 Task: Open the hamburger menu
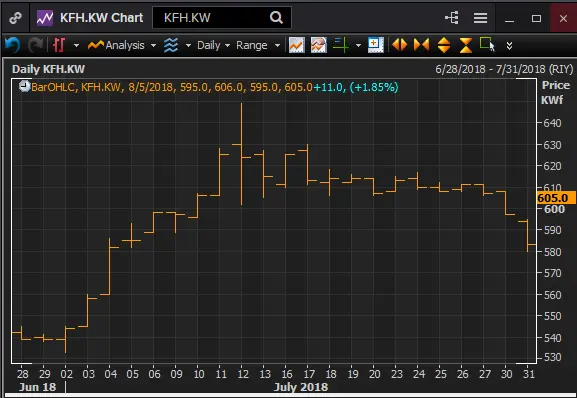480,18
